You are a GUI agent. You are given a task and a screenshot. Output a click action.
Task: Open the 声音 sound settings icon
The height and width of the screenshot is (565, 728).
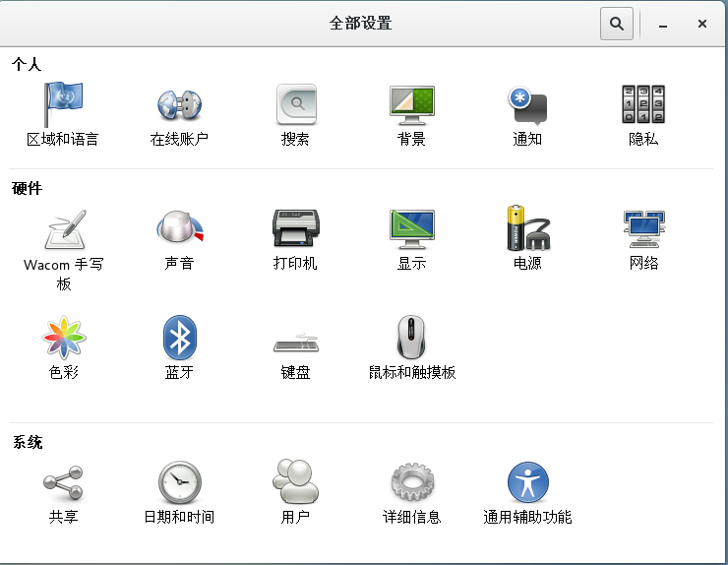180,226
